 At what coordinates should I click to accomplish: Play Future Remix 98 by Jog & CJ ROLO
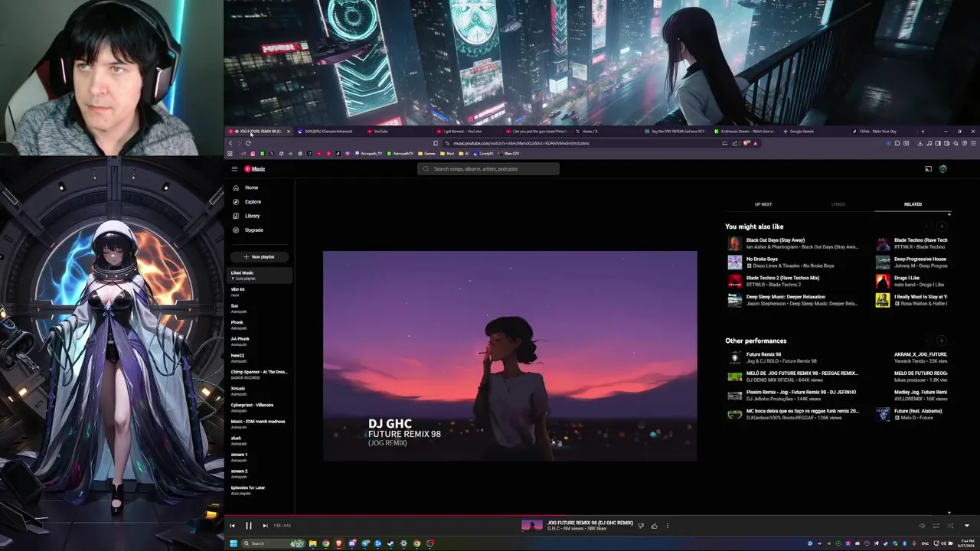[793, 357]
